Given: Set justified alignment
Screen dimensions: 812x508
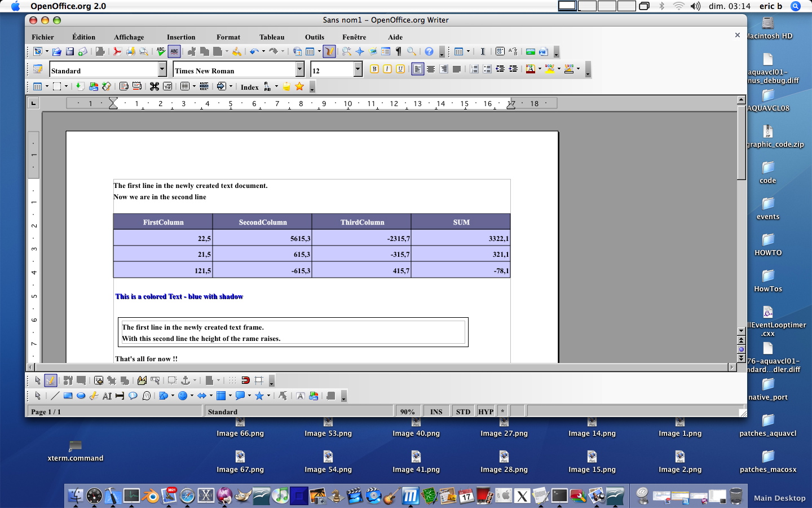Looking at the screenshot, I should click(457, 69).
